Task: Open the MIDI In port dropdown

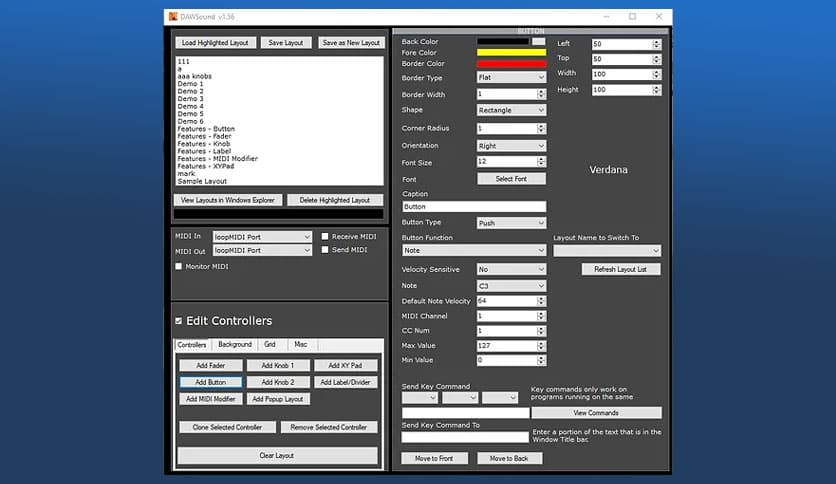Action: (x=262, y=237)
